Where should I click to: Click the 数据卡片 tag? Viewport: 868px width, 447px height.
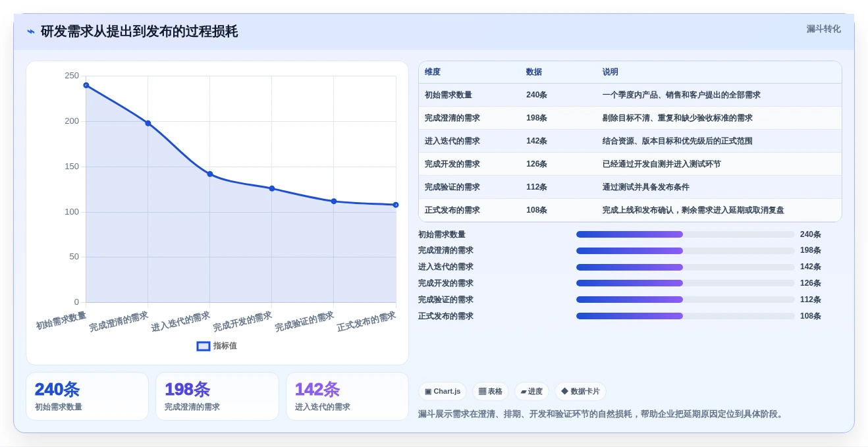point(580,391)
